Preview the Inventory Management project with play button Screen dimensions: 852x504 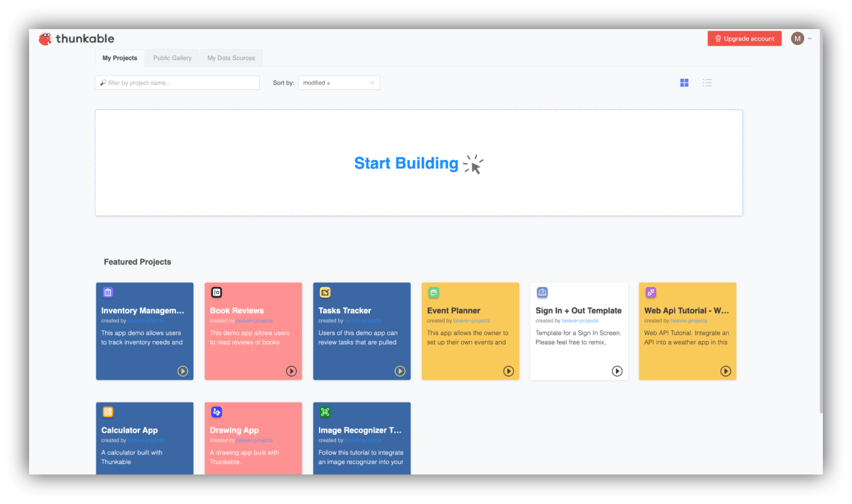point(183,371)
